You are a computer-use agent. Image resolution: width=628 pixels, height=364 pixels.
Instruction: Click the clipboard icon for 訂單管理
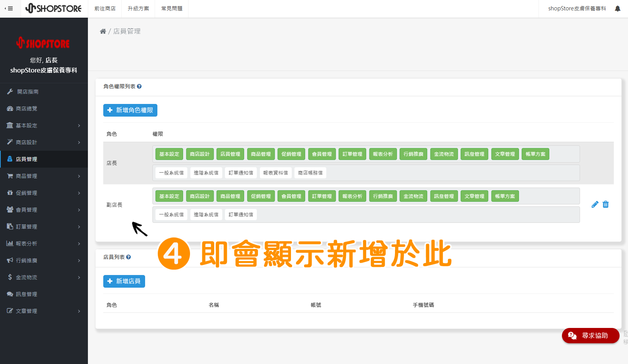[x=10, y=227]
